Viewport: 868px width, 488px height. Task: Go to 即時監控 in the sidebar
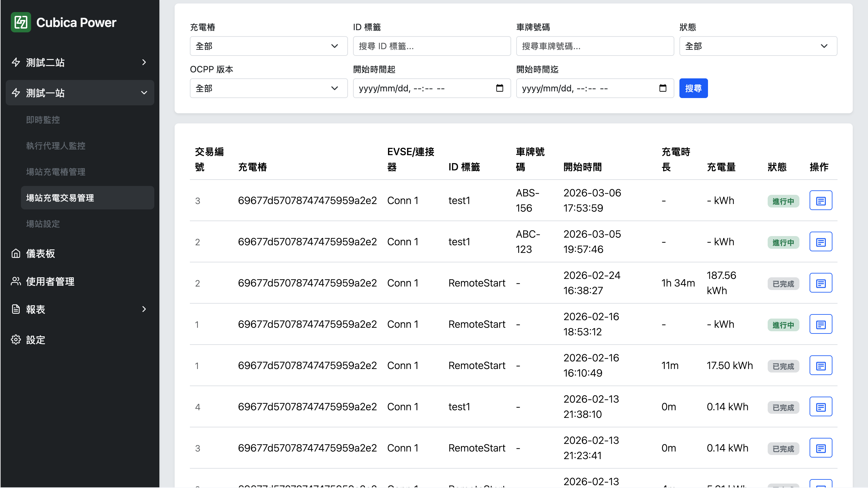pyautogui.click(x=43, y=120)
